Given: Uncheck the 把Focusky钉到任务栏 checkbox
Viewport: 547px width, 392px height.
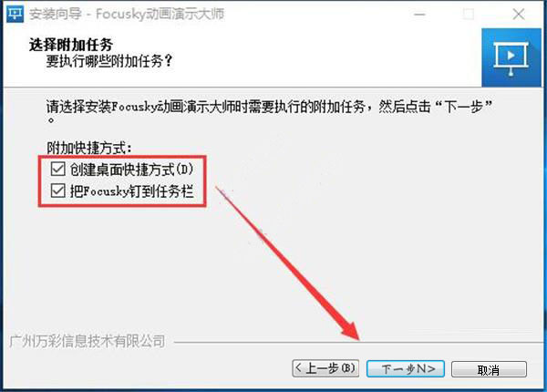Looking at the screenshot, I should click(58, 191).
